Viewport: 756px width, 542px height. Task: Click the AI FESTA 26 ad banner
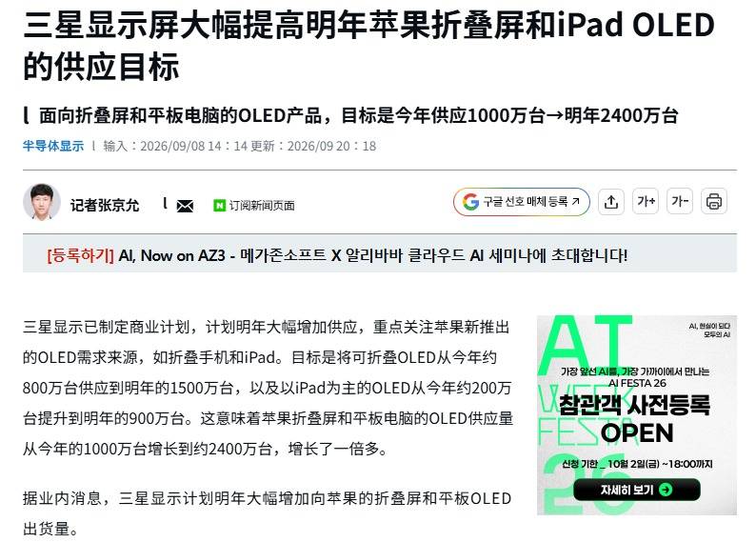point(636,415)
